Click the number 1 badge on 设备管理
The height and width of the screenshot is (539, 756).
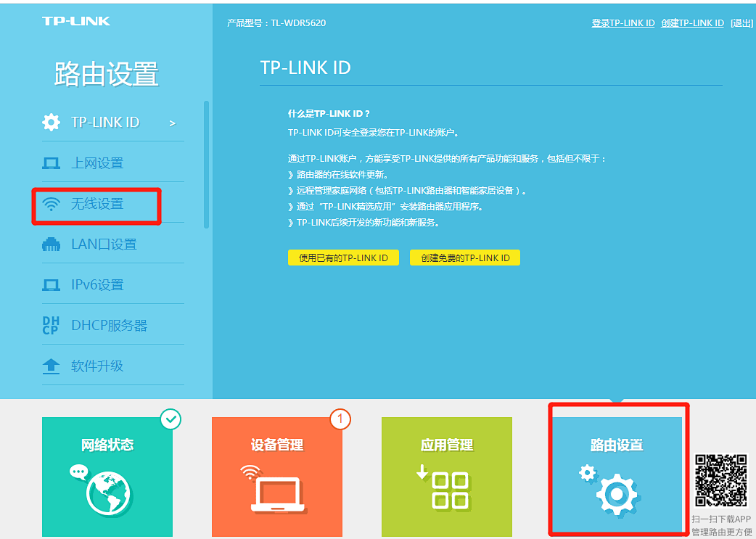tap(340, 419)
